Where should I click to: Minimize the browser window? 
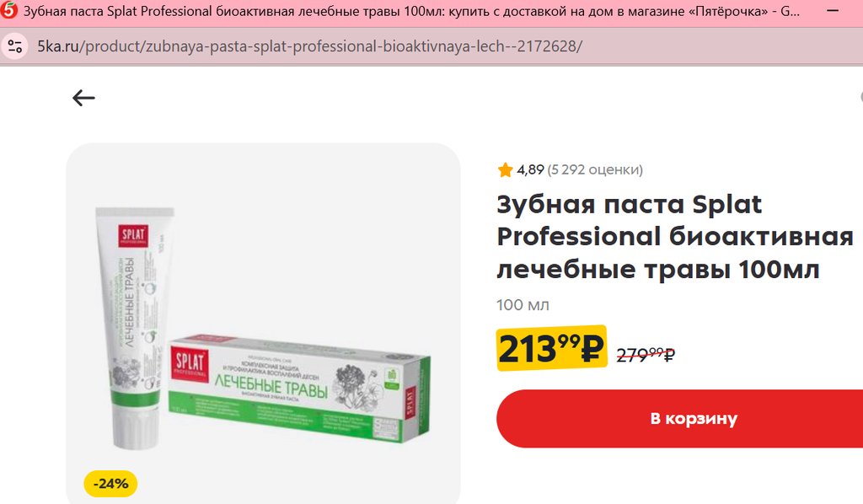(833, 11)
